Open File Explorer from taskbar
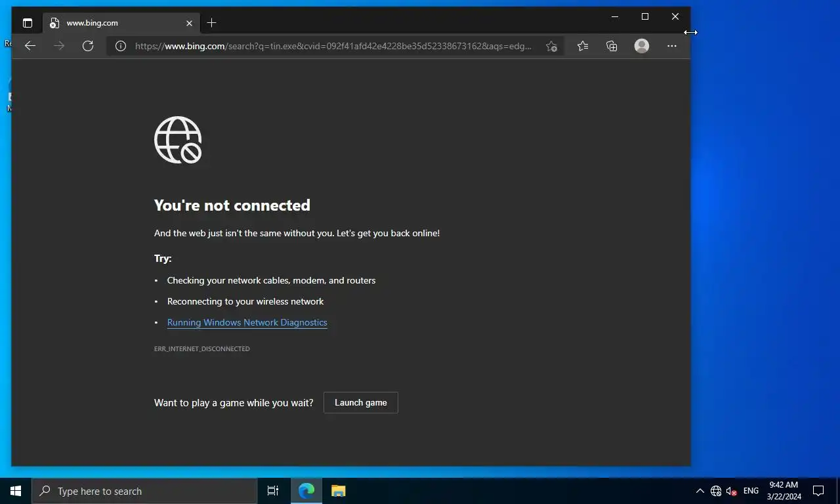 338,491
